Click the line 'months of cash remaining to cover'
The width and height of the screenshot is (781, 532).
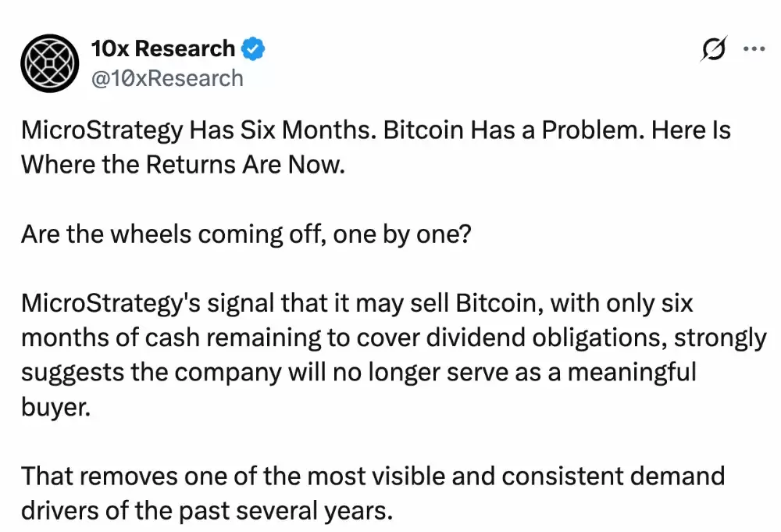click(394, 338)
